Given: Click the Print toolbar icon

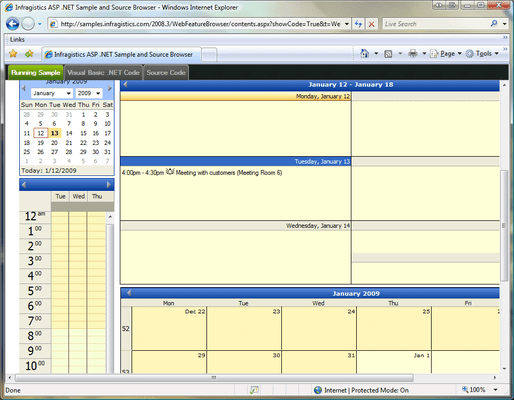Looking at the screenshot, I should [x=413, y=53].
